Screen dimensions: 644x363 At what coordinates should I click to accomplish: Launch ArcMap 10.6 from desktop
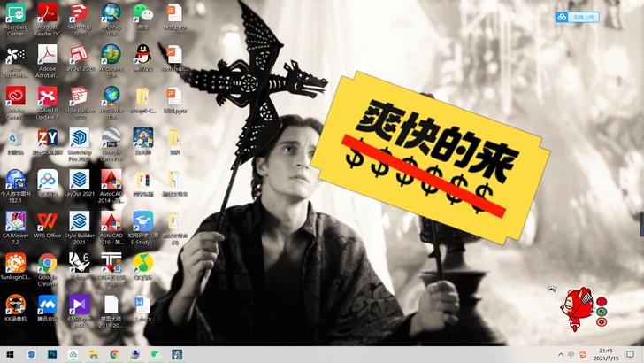pos(111,13)
